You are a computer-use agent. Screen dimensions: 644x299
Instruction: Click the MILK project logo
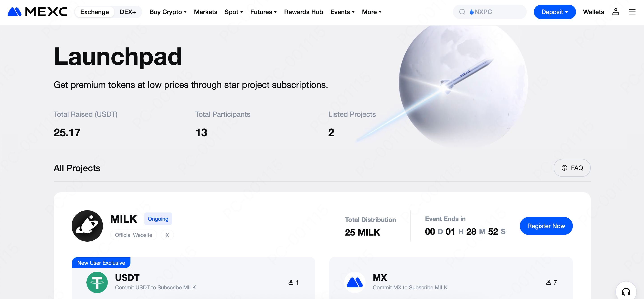[87, 226]
